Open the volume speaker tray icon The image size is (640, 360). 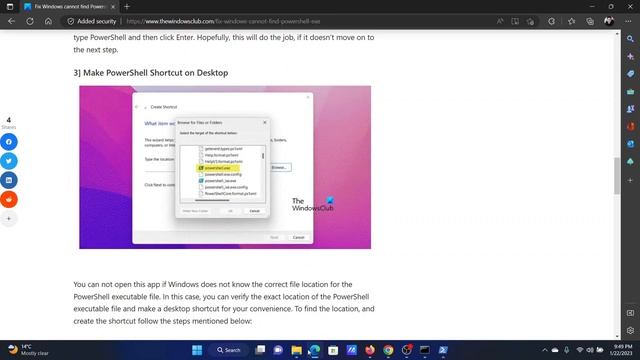coord(590,350)
